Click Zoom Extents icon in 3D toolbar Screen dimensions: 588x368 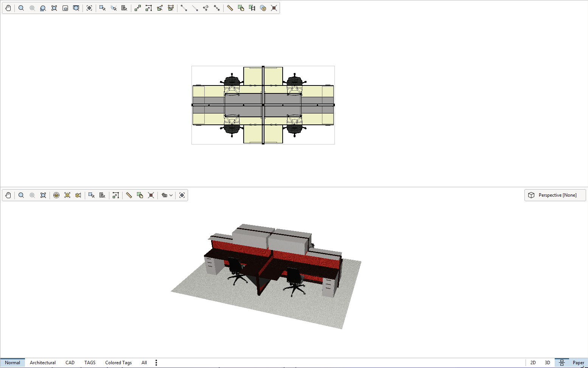coord(43,195)
